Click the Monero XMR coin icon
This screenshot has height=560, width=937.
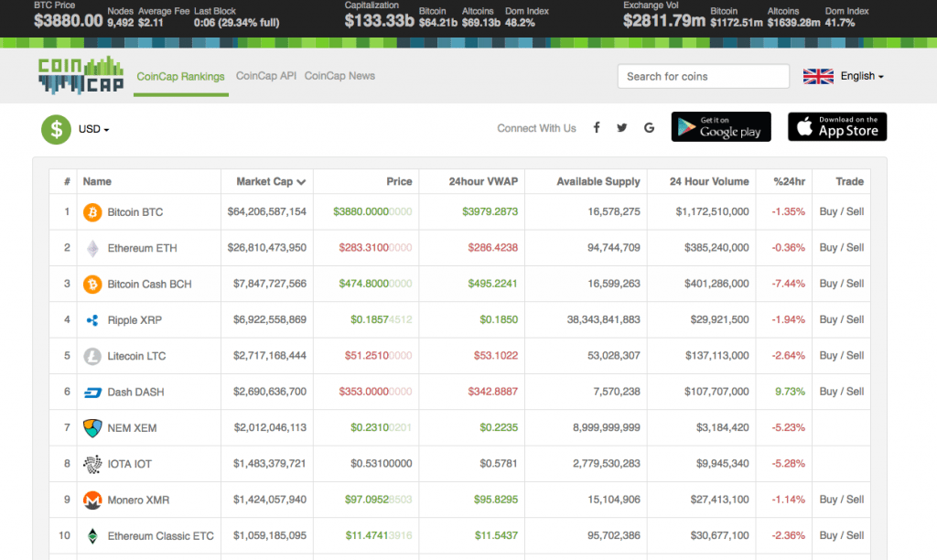(92, 500)
